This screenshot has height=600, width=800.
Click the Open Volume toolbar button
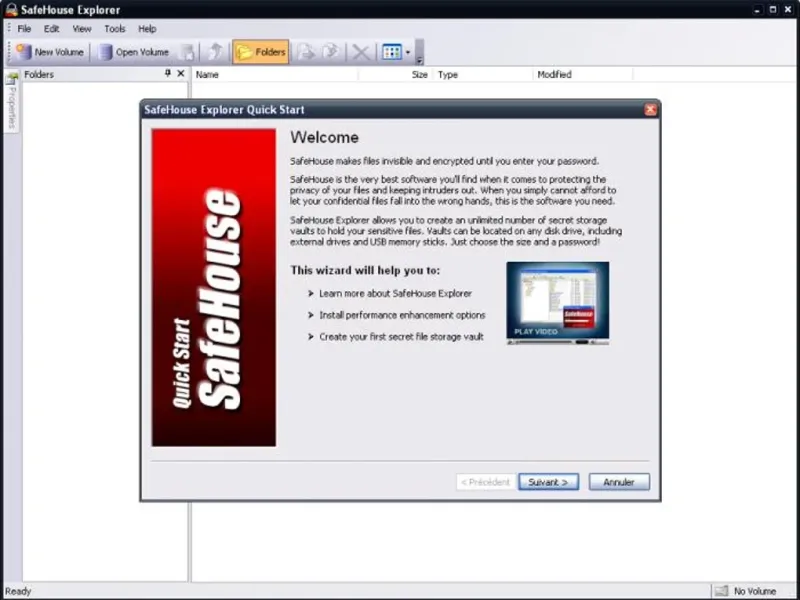click(134, 52)
